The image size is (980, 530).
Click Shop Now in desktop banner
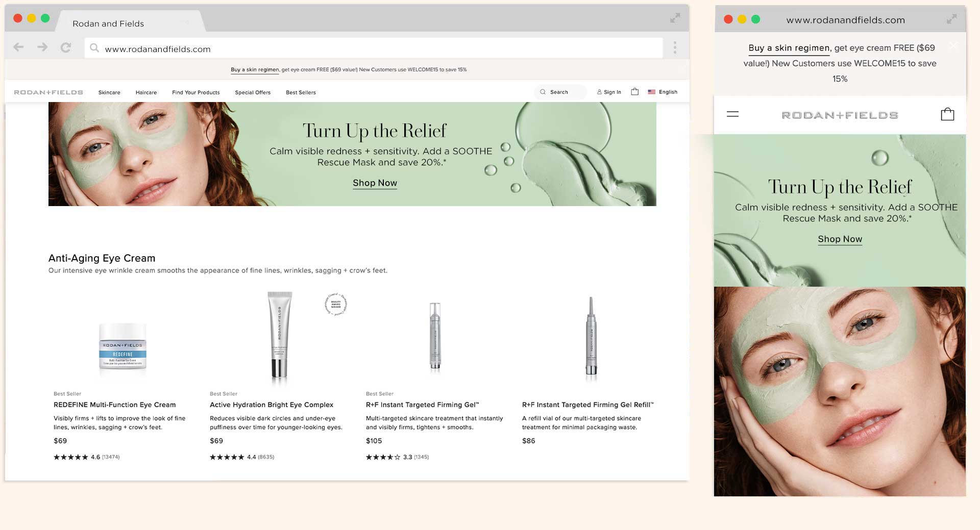pyautogui.click(x=375, y=183)
